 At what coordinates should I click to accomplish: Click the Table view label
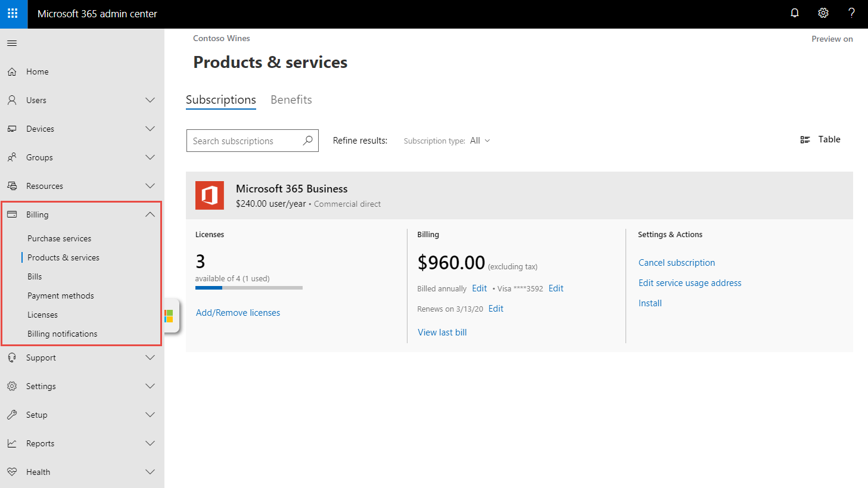click(x=829, y=139)
